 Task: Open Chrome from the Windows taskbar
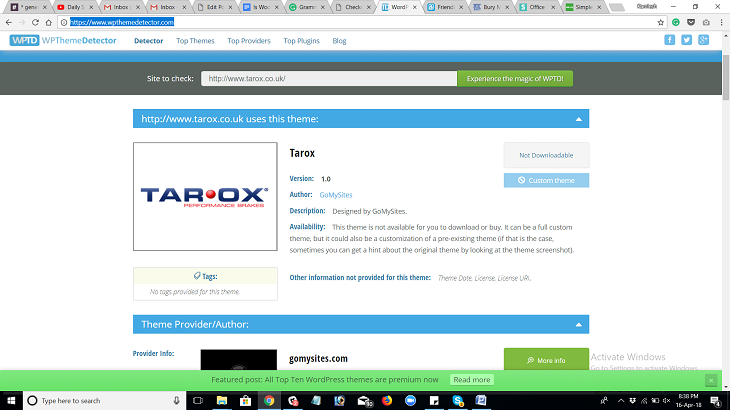268,400
